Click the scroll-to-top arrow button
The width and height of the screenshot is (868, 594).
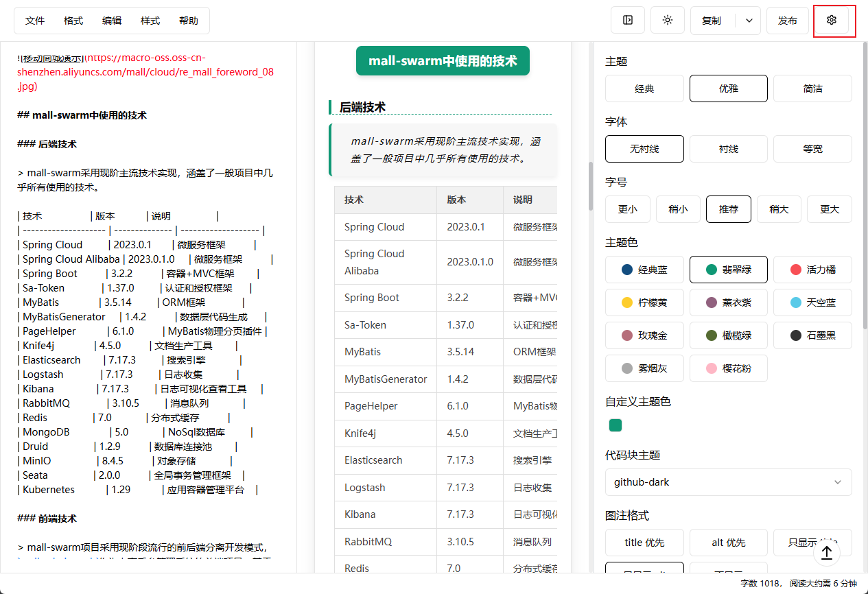click(x=827, y=551)
